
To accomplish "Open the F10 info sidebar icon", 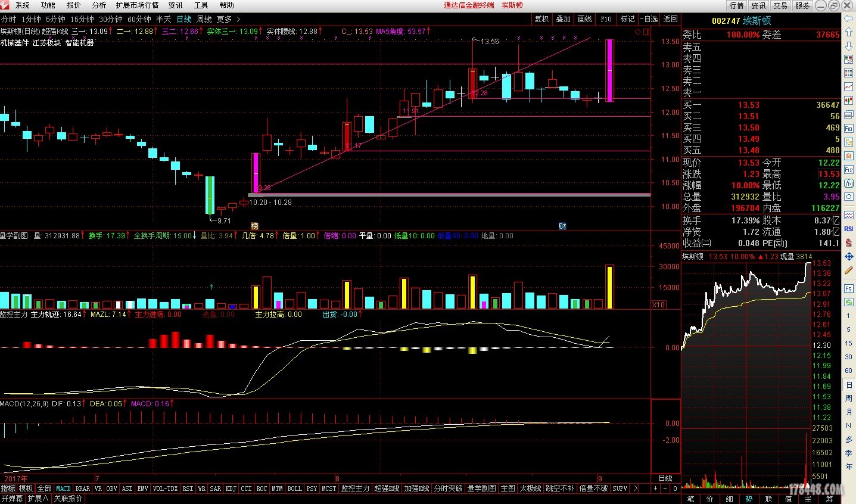I will click(x=849, y=128).
